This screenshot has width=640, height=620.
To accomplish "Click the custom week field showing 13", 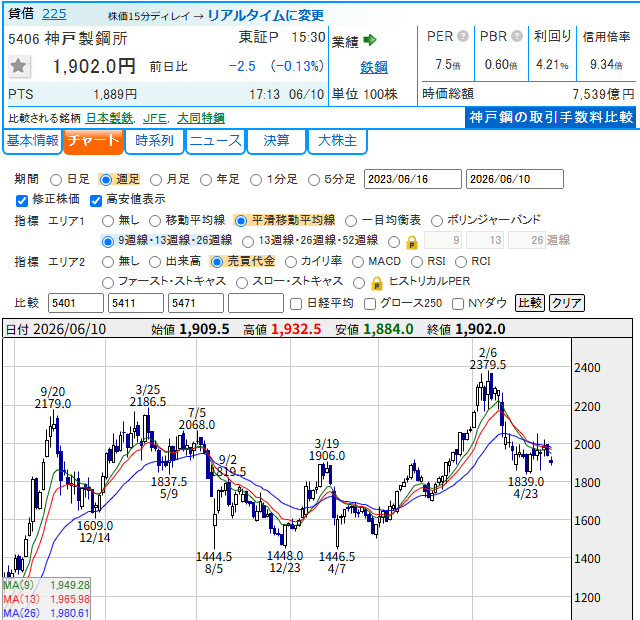I will coord(485,240).
